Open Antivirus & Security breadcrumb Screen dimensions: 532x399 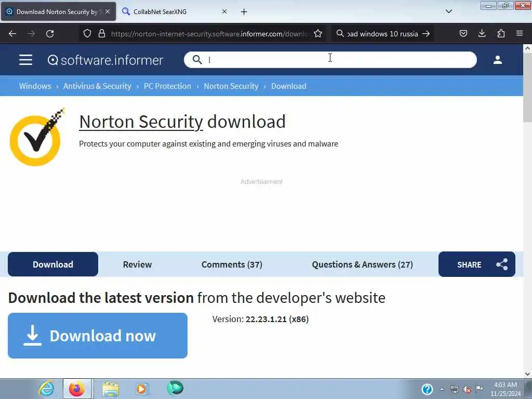click(97, 86)
